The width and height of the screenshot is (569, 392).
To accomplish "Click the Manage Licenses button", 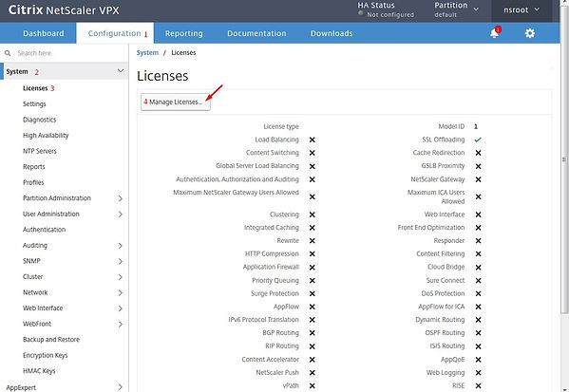I will 176,102.
